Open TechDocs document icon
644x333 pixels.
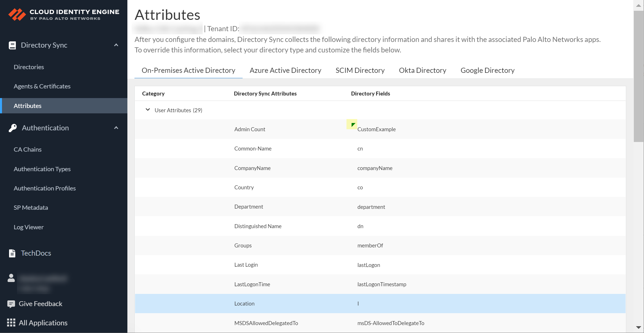click(12, 253)
